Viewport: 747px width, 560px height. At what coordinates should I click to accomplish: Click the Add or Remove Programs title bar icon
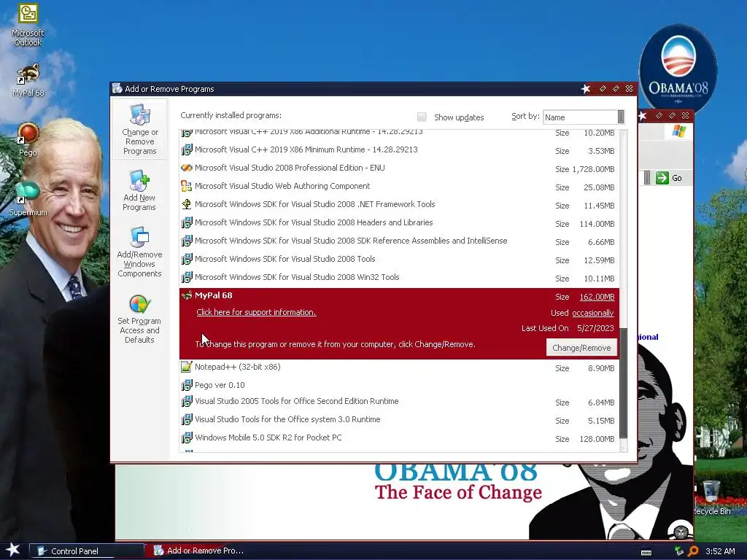click(x=117, y=88)
